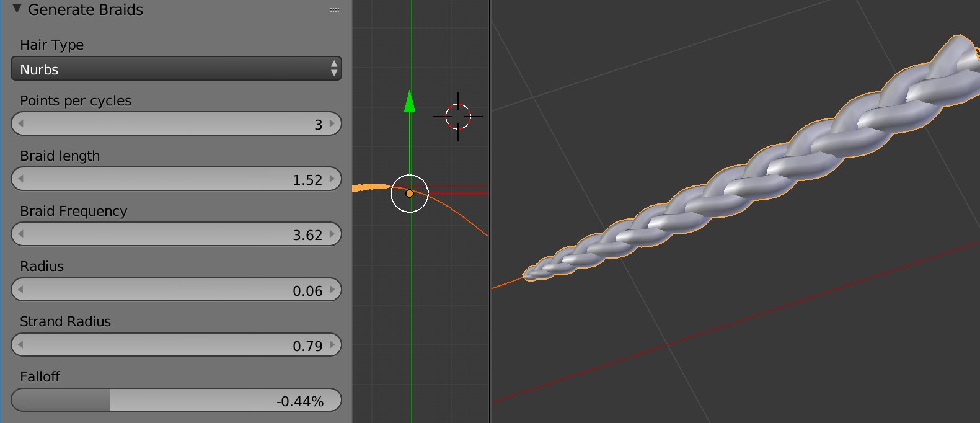
Task: Select the braided hair mesh
Action: click(x=744, y=174)
